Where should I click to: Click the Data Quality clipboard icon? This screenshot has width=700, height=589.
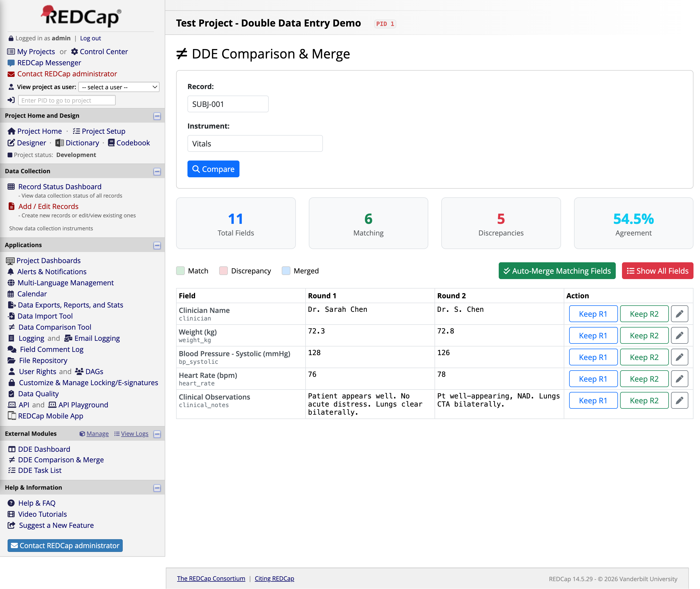coord(11,394)
